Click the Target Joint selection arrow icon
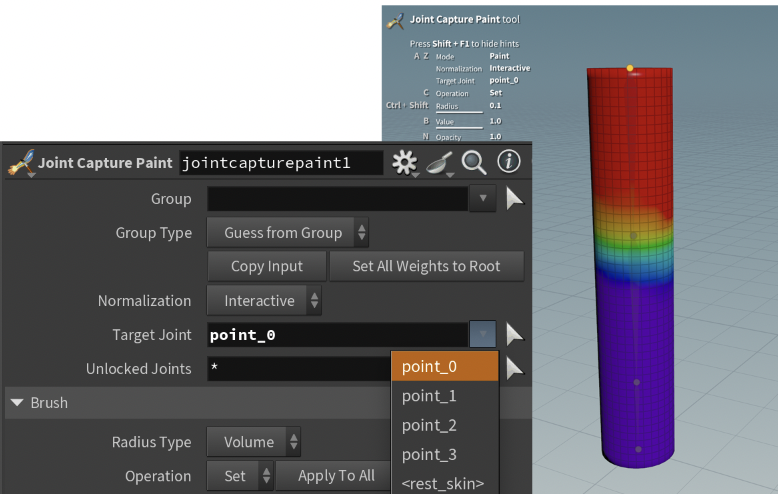Viewport: 778px width, 494px height. pos(515,334)
